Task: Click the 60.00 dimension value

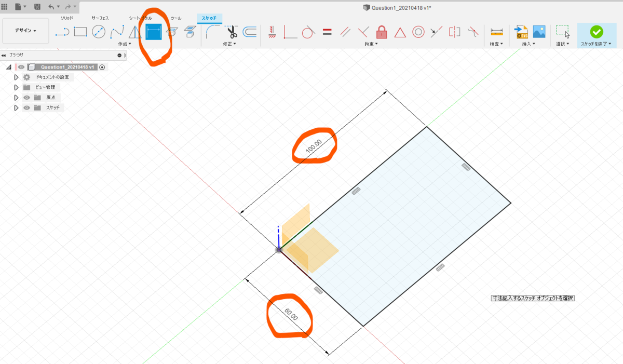Action: 291,315
